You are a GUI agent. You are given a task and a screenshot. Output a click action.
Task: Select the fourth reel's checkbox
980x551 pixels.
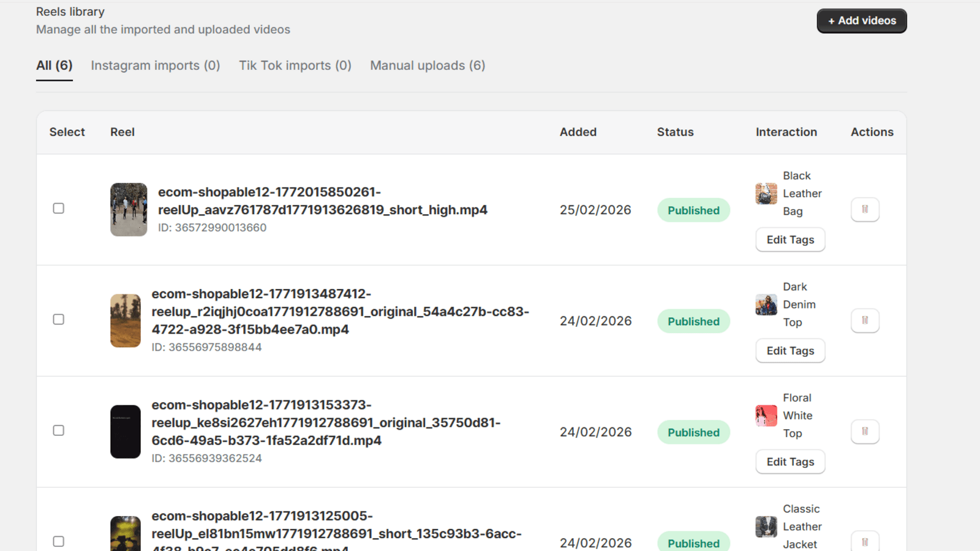(x=59, y=541)
